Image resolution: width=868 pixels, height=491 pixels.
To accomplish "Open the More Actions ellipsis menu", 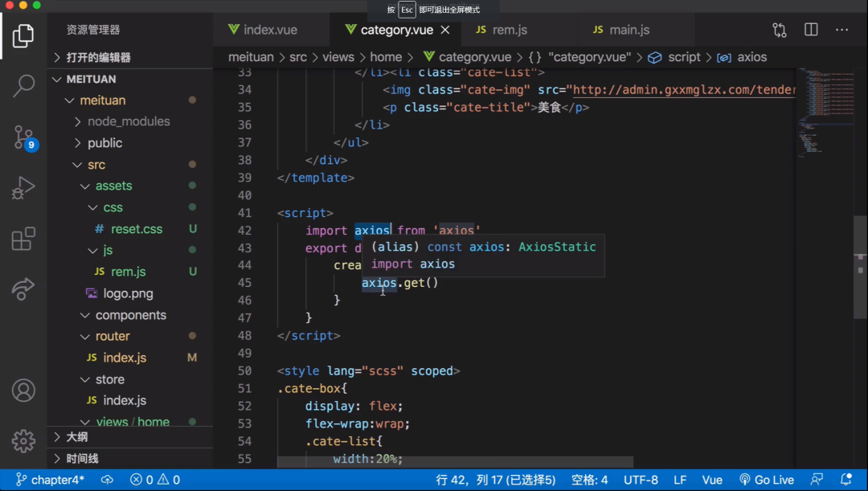I will click(x=842, y=30).
